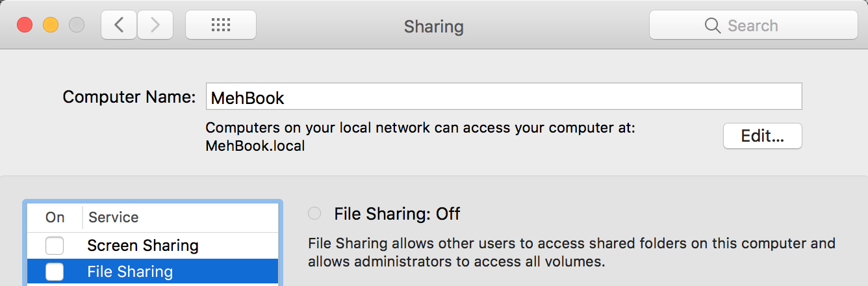Image resolution: width=868 pixels, height=286 pixels.
Task: Focus the Search field in the toolbar
Action: [753, 26]
